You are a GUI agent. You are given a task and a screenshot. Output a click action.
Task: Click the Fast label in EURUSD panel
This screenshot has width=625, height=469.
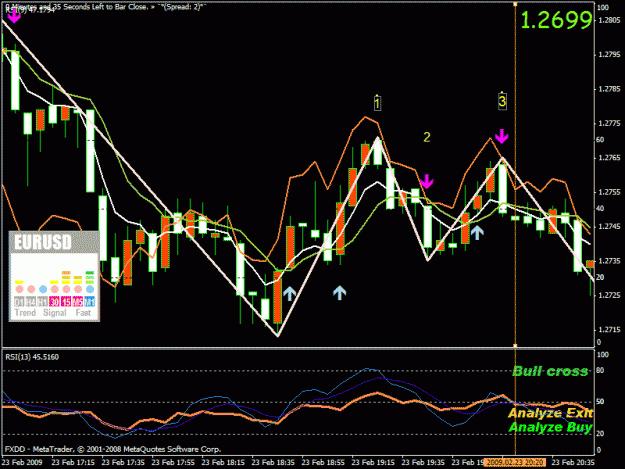(83, 313)
